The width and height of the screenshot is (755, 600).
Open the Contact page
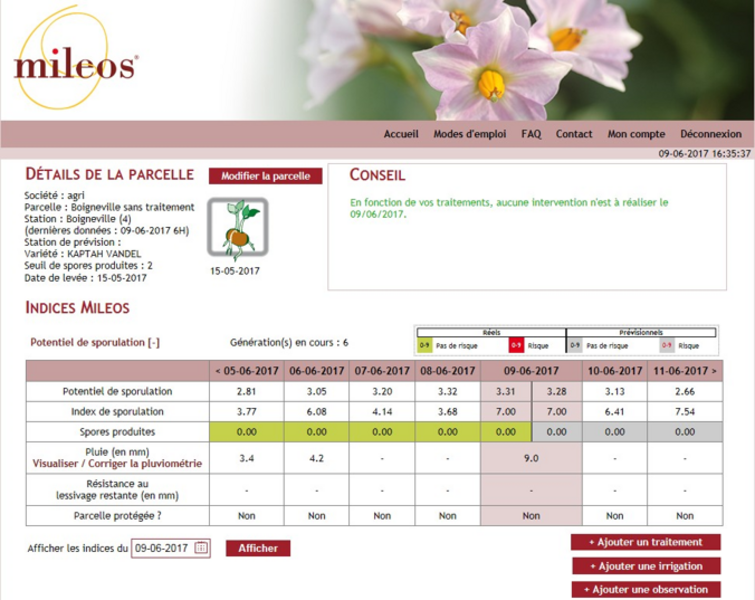point(574,134)
